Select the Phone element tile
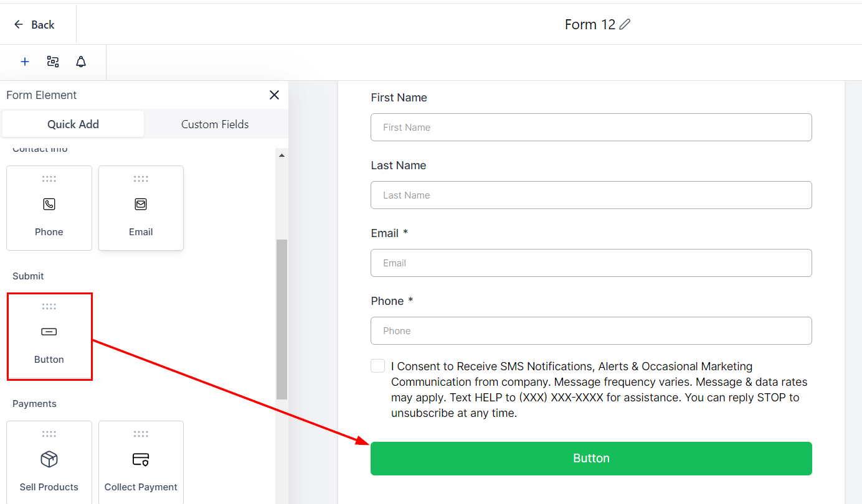Image resolution: width=862 pixels, height=504 pixels. point(49,208)
